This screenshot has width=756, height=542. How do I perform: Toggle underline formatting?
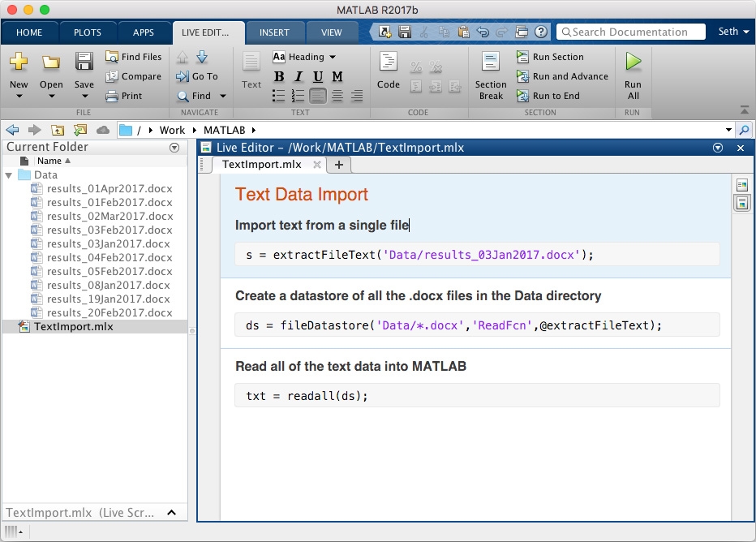[317, 76]
